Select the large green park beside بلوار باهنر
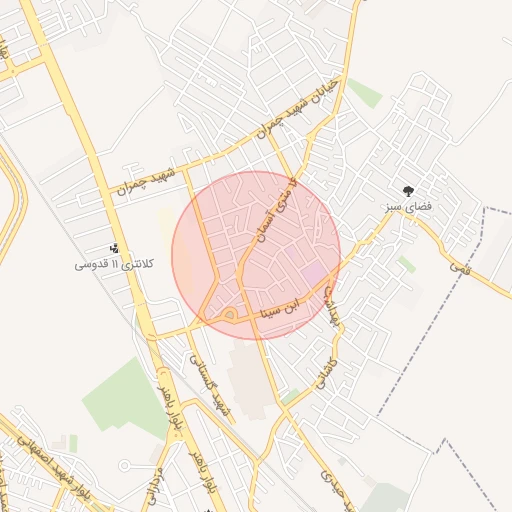The height and width of the screenshot is (512, 512). 127,398
